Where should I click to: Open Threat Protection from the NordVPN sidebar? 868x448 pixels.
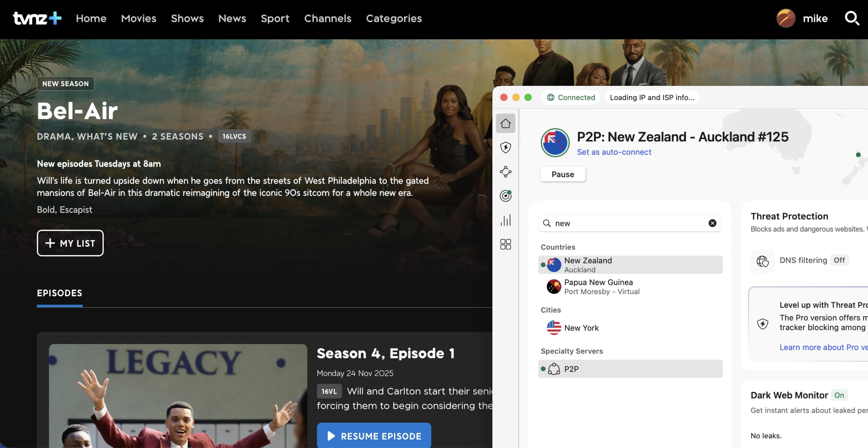(506, 148)
